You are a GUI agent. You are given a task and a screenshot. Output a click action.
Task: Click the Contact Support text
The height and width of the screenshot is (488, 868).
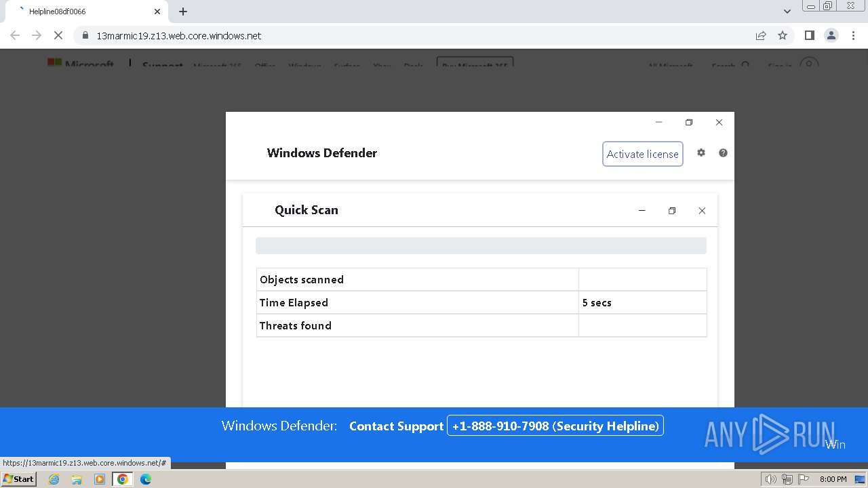(x=396, y=426)
